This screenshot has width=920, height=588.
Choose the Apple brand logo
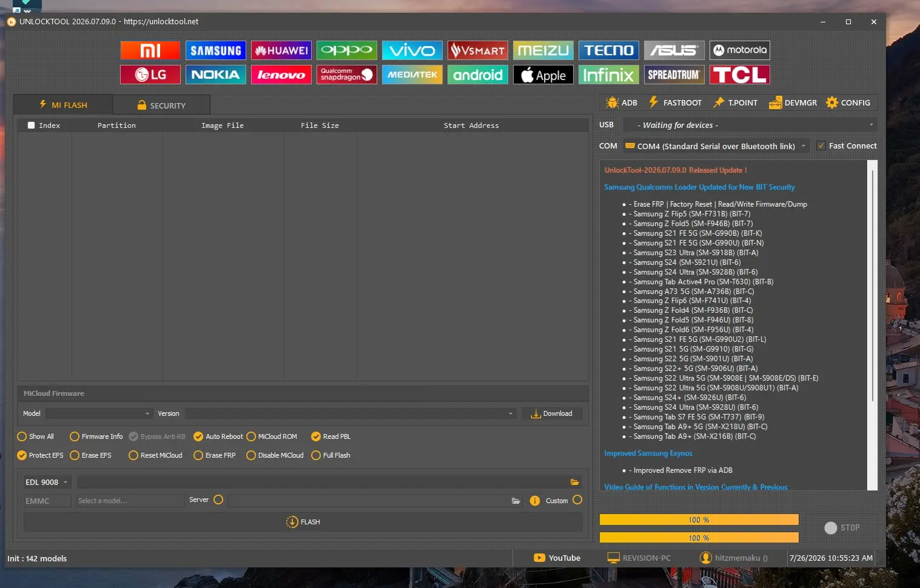pos(543,75)
